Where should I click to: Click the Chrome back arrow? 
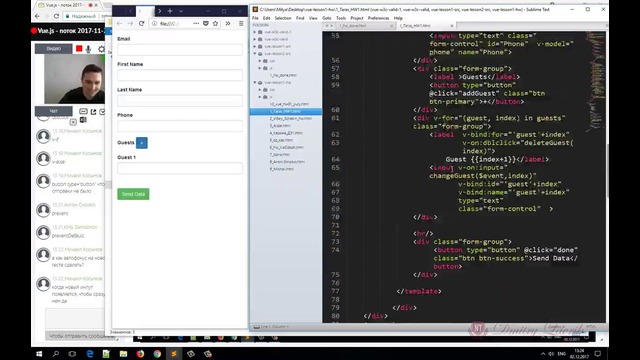point(38,16)
